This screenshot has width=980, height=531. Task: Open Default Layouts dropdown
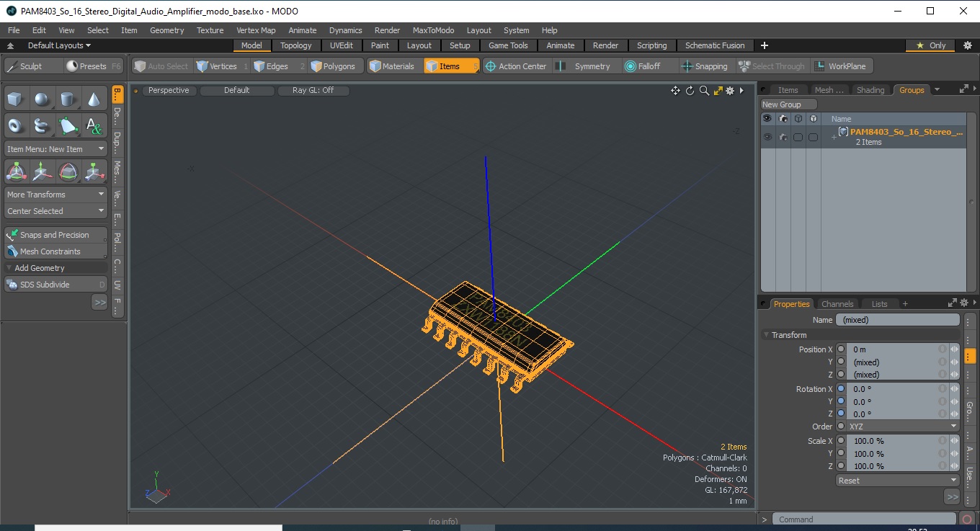tap(60, 45)
